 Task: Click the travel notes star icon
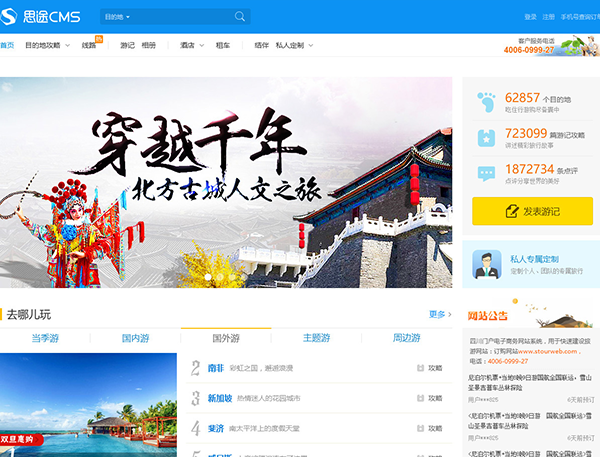486,138
